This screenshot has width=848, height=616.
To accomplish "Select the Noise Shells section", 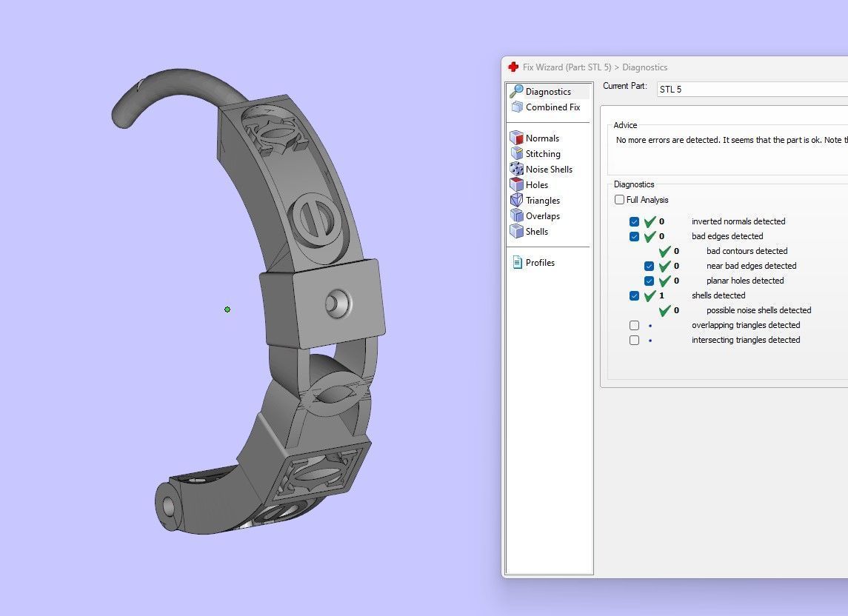I will click(x=549, y=170).
